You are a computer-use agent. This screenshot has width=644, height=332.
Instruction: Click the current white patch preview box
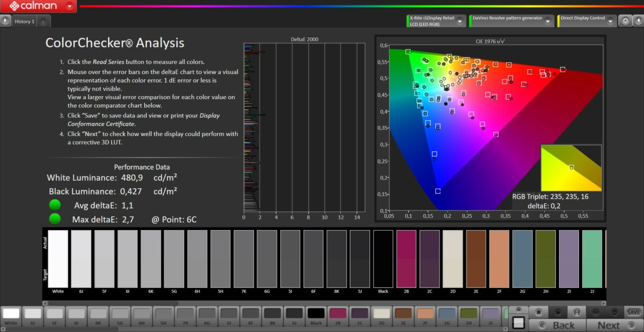tap(518, 322)
